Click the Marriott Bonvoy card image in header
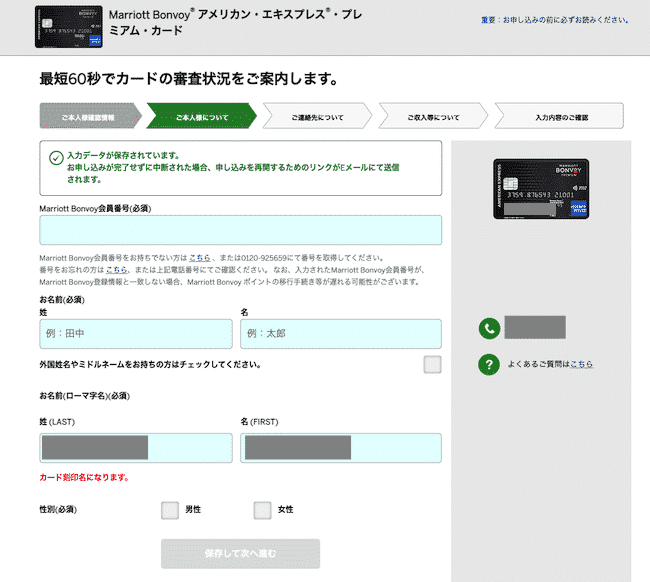This screenshot has height=582, width=650. (x=67, y=26)
